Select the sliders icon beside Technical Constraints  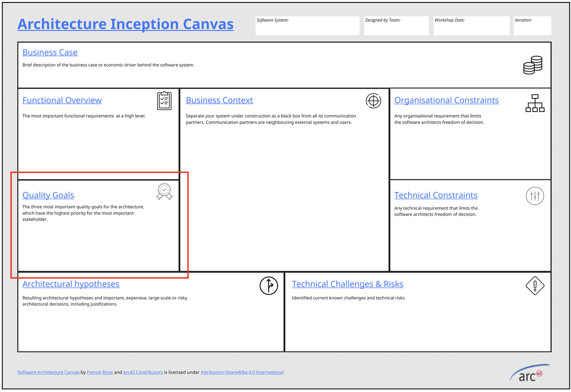click(x=535, y=196)
